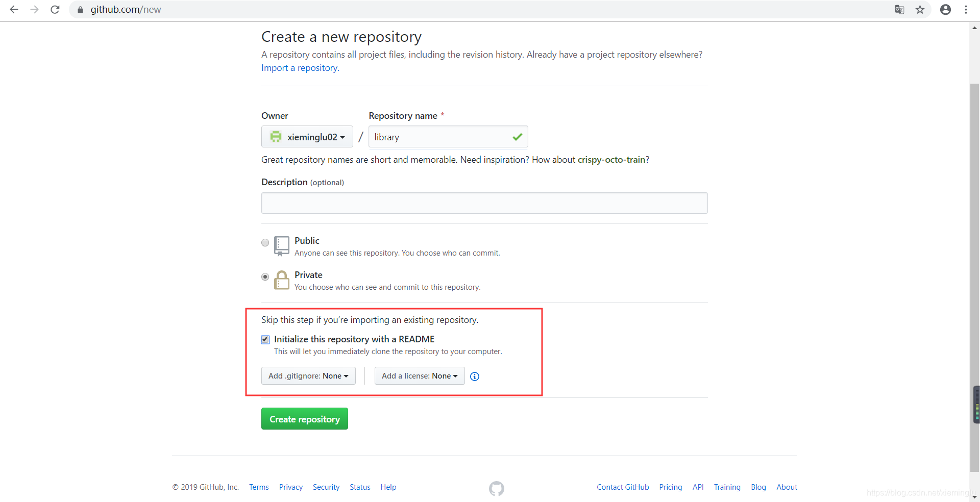Click the Public option label
Image resolution: width=980 pixels, height=502 pixels.
click(307, 241)
